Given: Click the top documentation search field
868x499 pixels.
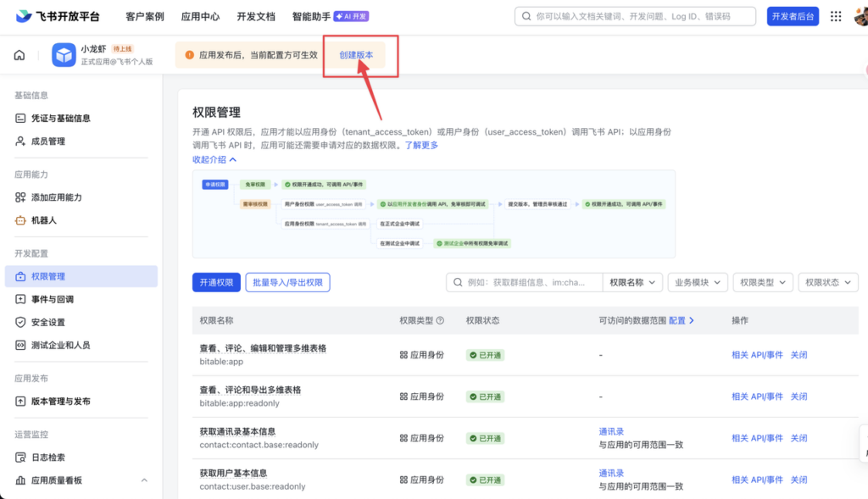Looking at the screenshot, I should click(636, 16).
